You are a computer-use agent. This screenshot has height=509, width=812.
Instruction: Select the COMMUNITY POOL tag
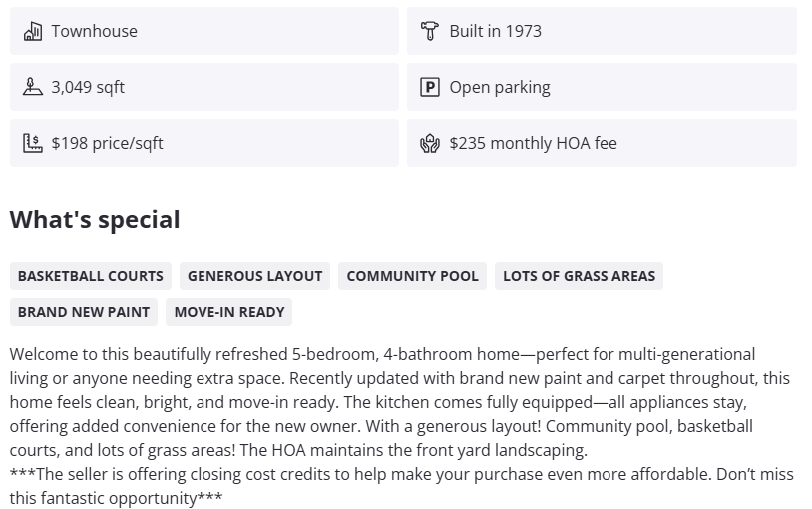[412, 276]
